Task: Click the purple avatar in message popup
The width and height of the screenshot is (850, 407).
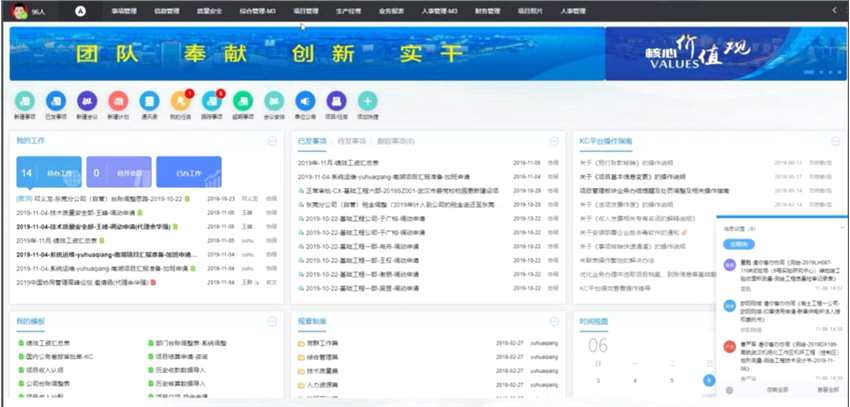Action: coord(730,265)
